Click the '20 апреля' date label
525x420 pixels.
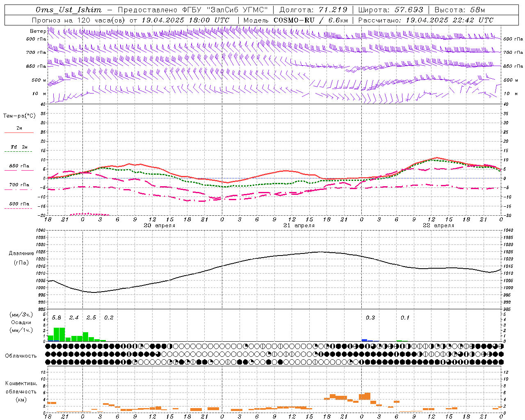point(159,226)
